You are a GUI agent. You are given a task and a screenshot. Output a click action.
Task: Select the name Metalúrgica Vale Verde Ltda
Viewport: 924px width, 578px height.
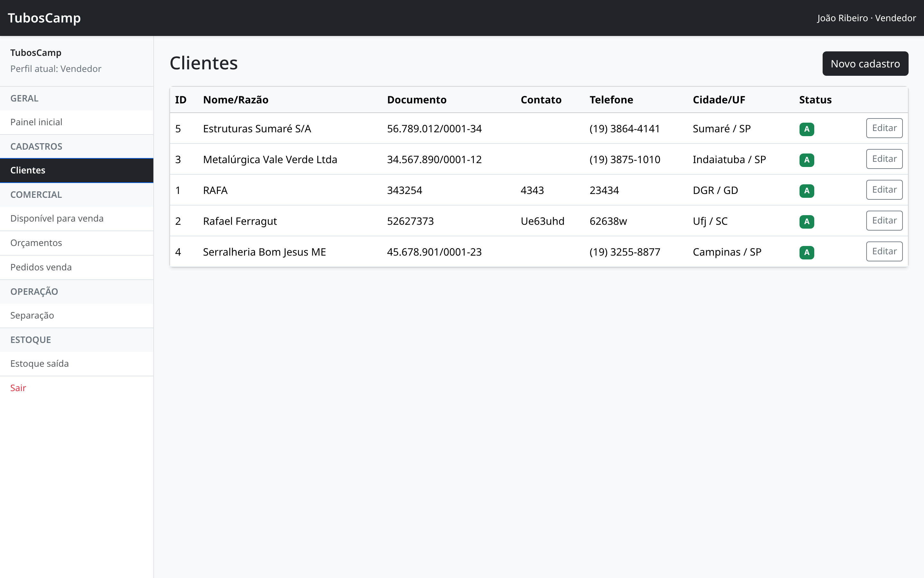point(270,160)
